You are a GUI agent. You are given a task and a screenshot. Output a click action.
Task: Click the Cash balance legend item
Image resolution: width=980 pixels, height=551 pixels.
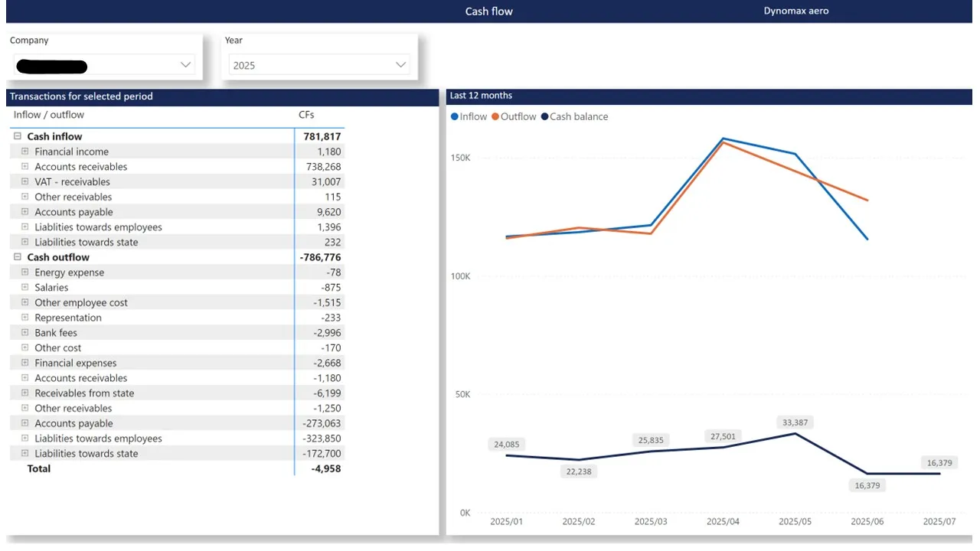[x=574, y=116]
